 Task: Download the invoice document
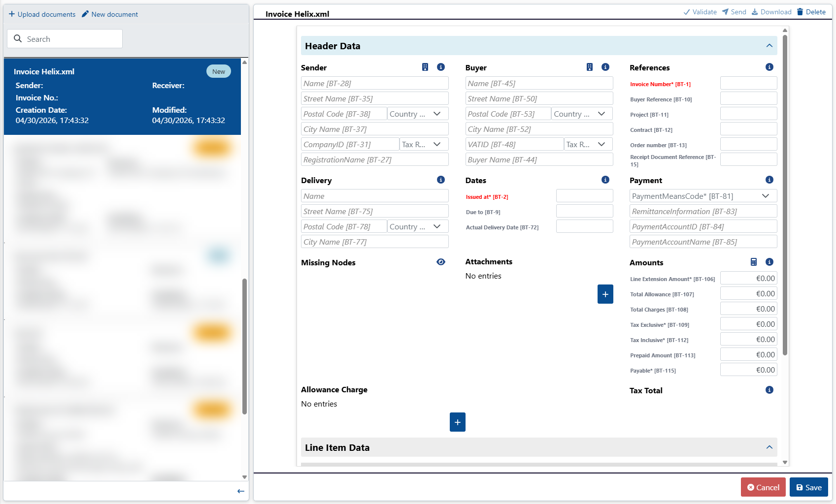click(771, 12)
